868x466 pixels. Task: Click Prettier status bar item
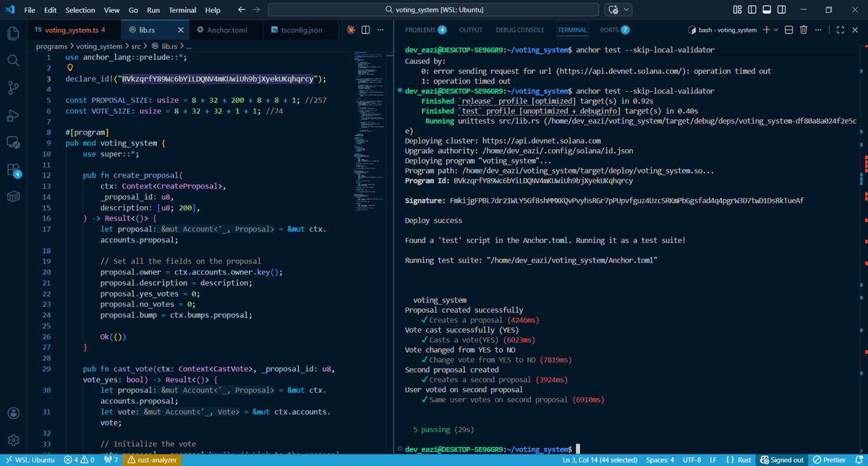[x=829, y=460]
